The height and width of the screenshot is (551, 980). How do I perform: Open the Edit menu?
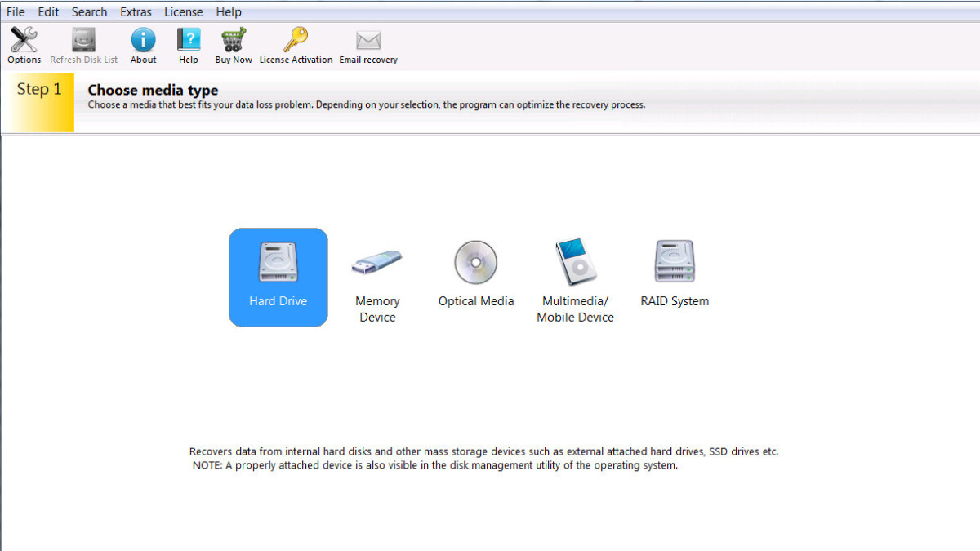pyautogui.click(x=48, y=12)
